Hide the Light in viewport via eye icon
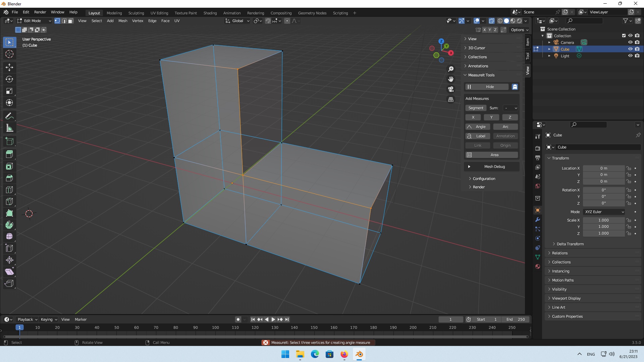644x362 pixels. click(x=630, y=56)
